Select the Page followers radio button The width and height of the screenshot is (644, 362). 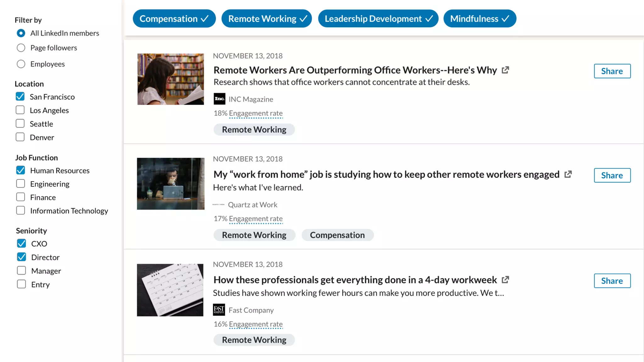point(21,48)
